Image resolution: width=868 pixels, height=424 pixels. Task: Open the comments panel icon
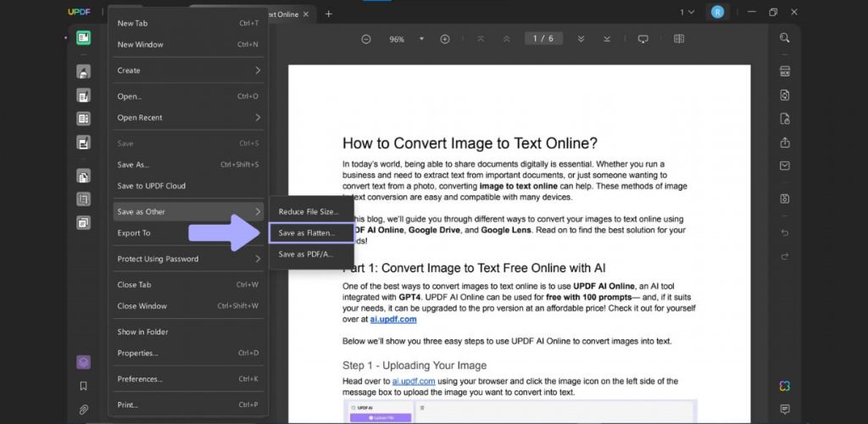[785, 409]
